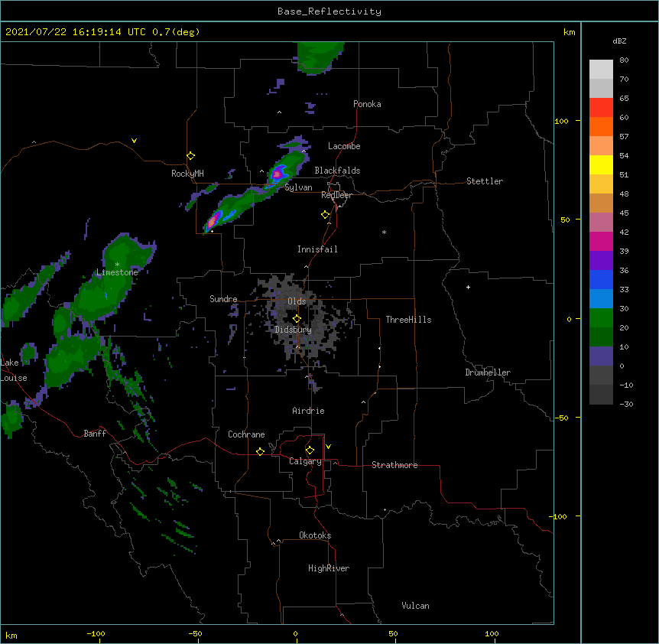Select the bright green 30 dBZ legend swatch

601,318
